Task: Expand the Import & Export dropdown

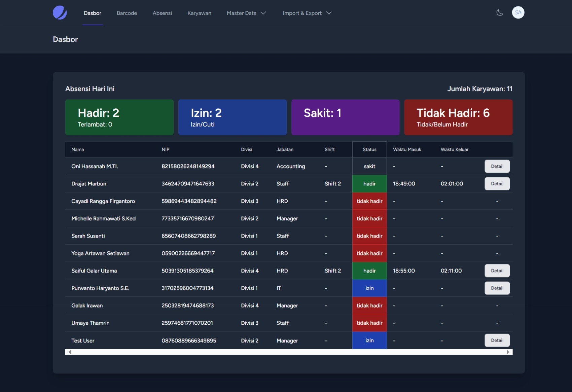Action: tap(307, 13)
